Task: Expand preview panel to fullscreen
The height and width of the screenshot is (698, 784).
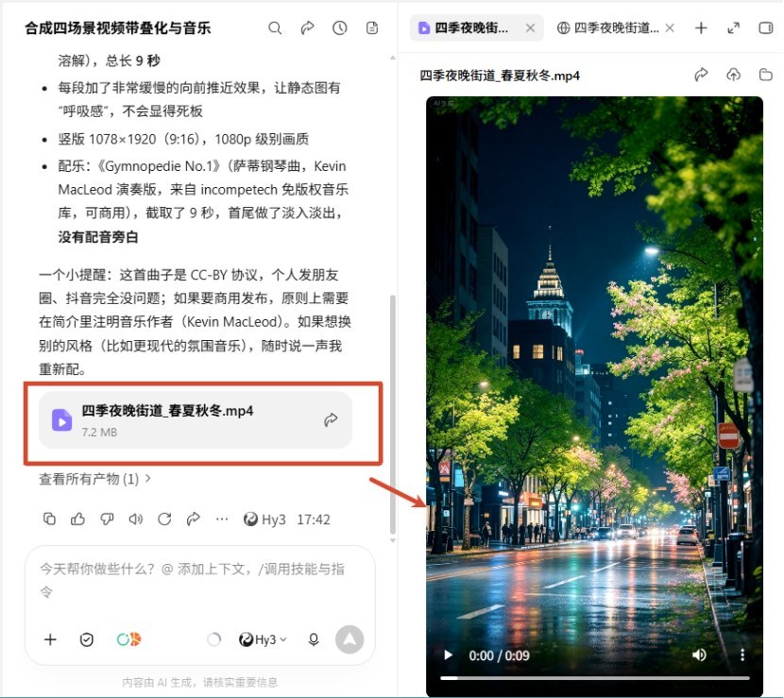Action: (734, 28)
